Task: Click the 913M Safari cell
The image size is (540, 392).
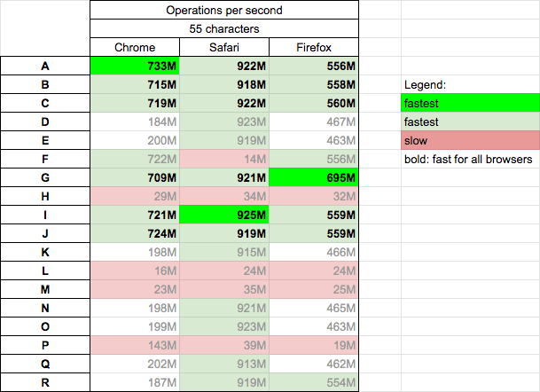Action: click(x=224, y=364)
